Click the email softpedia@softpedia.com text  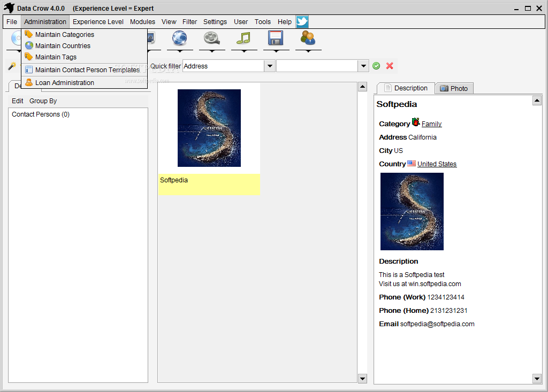tap(437, 324)
